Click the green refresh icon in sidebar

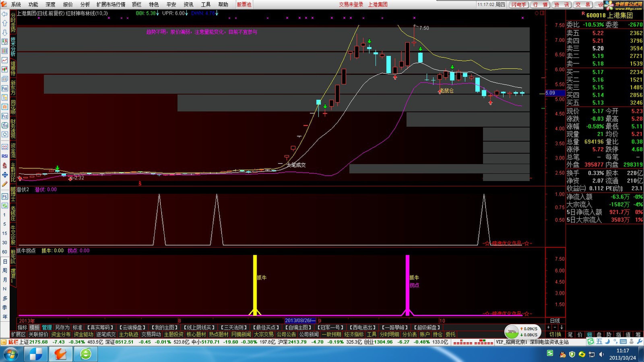pyautogui.click(x=5, y=206)
